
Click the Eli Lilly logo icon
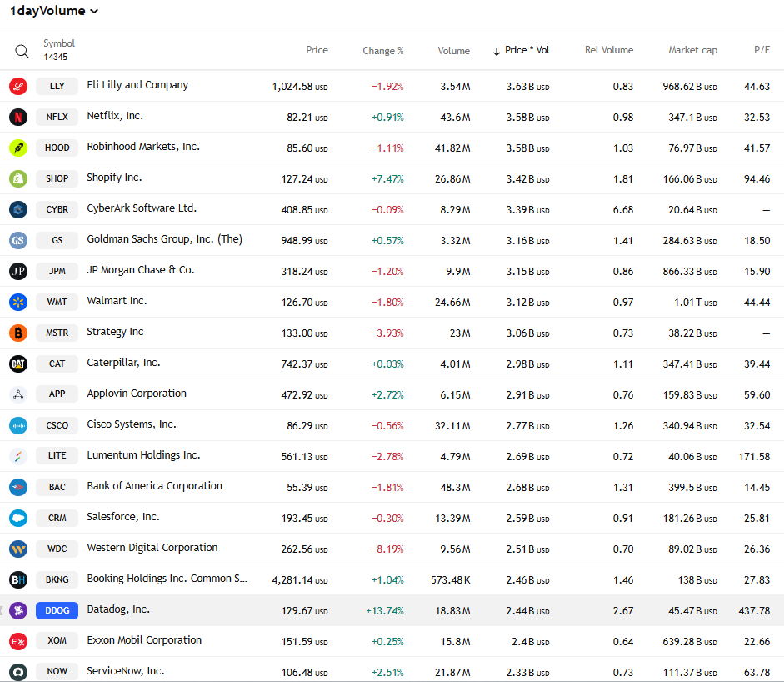tap(18, 86)
